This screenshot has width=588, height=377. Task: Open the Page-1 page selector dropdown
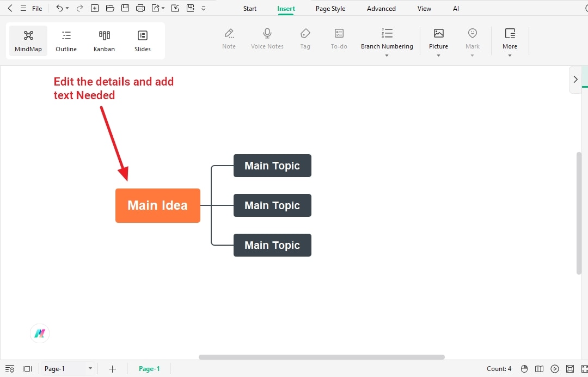68,369
